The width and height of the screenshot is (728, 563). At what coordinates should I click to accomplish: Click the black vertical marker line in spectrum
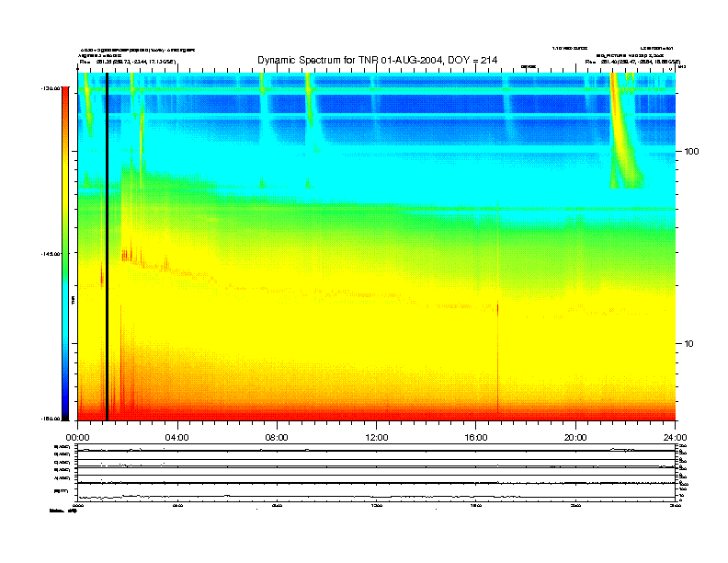[107, 247]
